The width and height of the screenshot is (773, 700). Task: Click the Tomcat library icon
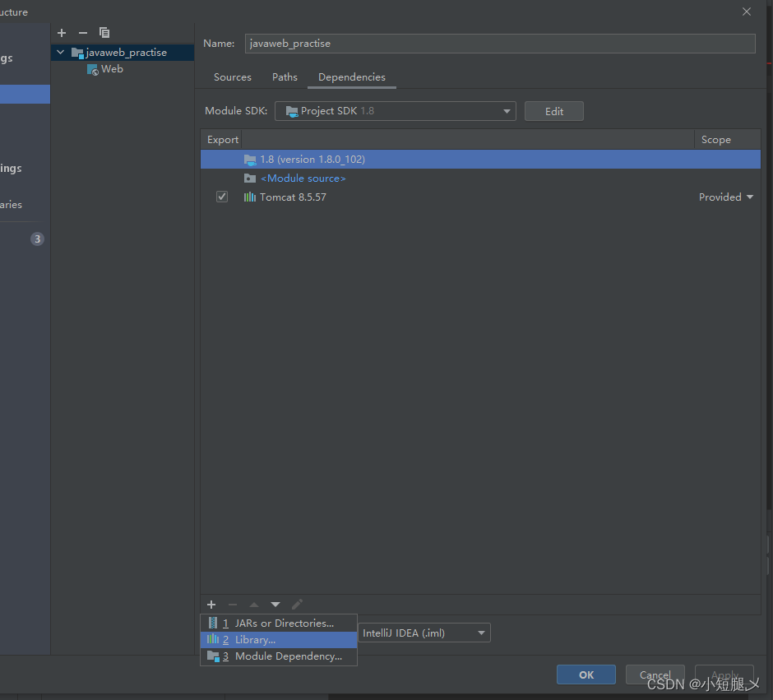pyautogui.click(x=250, y=197)
